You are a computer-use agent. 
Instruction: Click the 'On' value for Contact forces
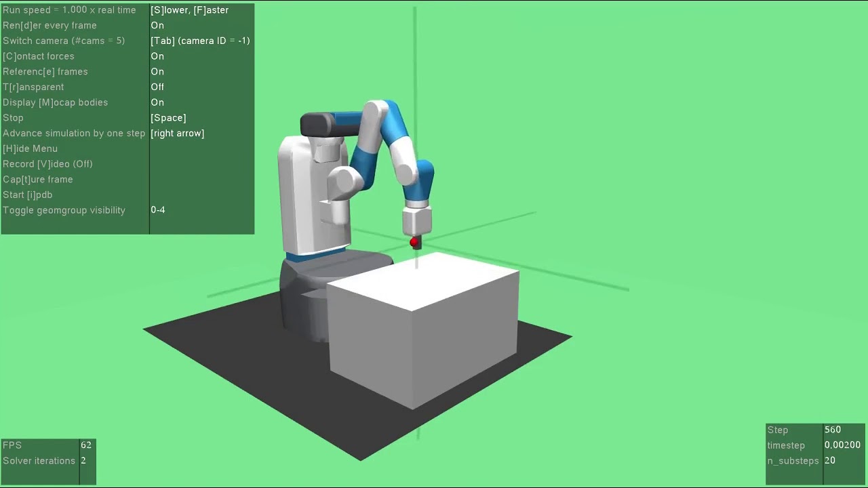(157, 56)
